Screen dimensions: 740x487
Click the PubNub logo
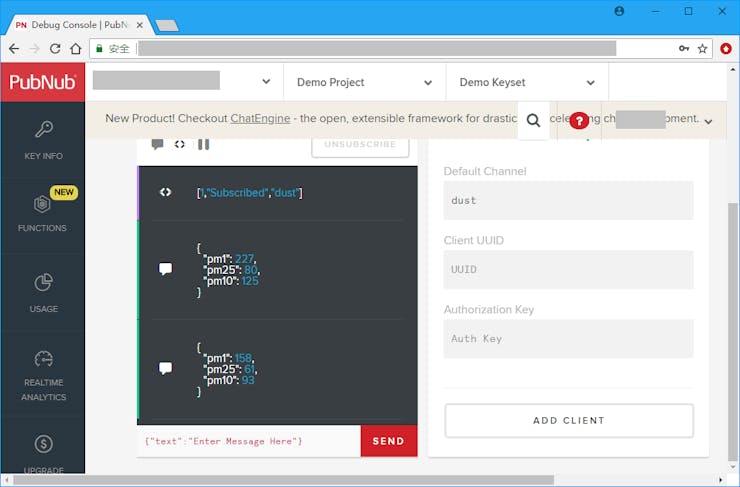(x=42, y=82)
